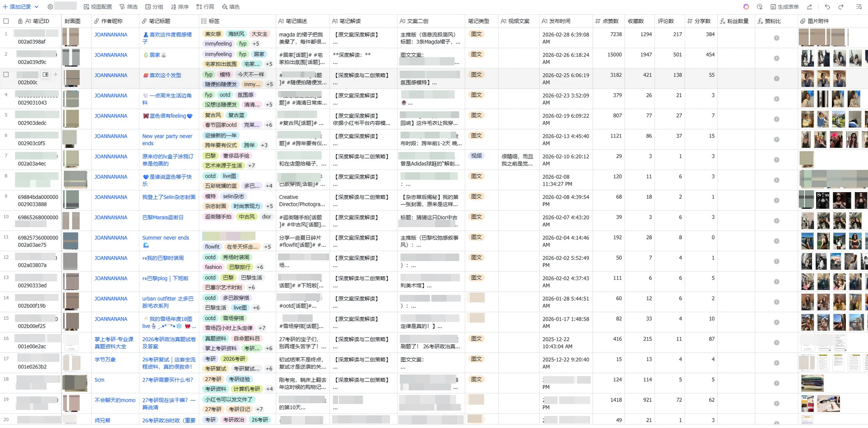Open the 填色 fill color menu
Screen dimensions: 868x428
pyautogui.click(x=230, y=7)
